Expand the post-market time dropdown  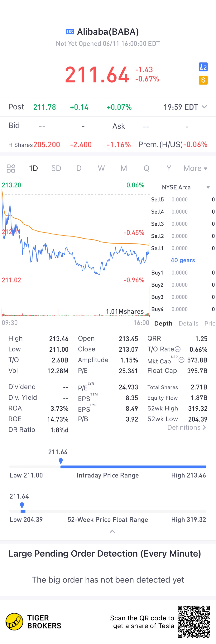204,107
